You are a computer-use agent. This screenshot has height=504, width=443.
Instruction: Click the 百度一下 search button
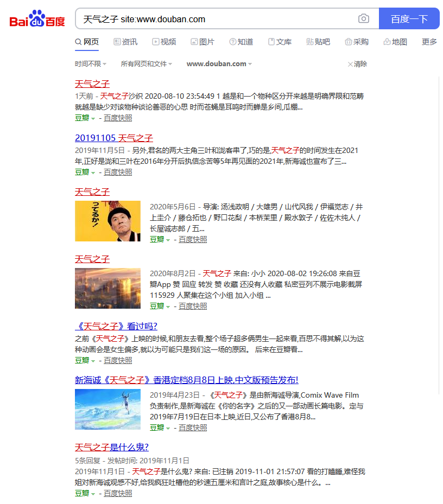coord(409,18)
